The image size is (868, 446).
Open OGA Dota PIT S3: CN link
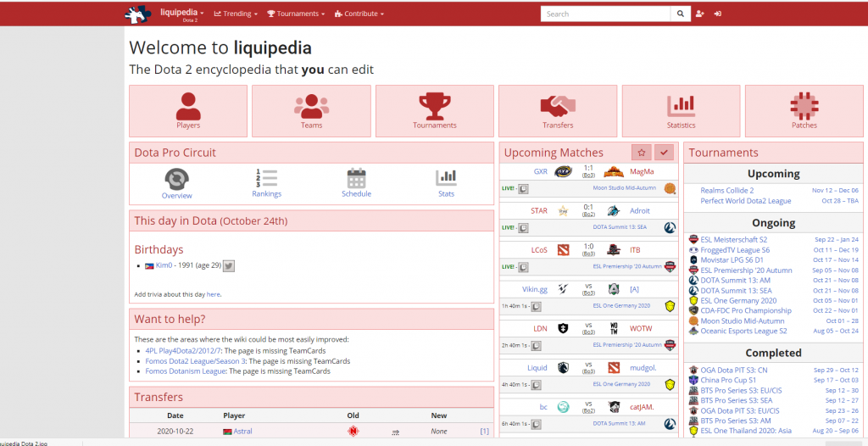pyautogui.click(x=733, y=370)
